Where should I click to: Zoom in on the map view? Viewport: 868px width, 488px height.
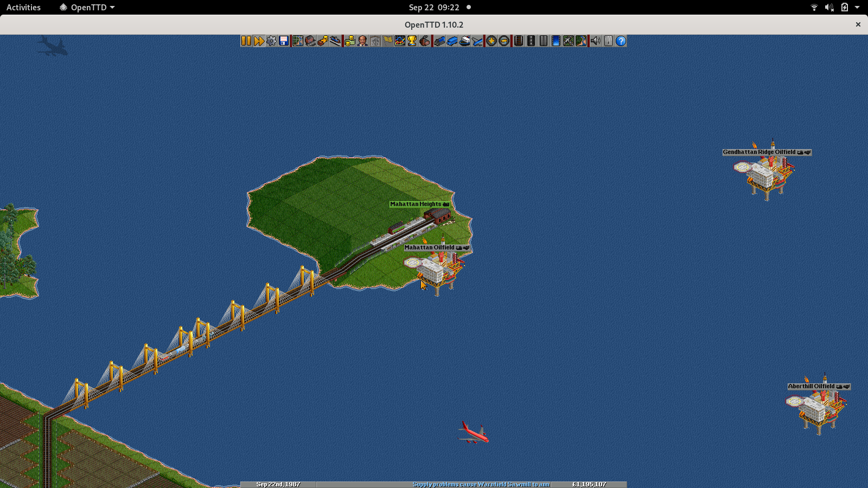[491, 41]
